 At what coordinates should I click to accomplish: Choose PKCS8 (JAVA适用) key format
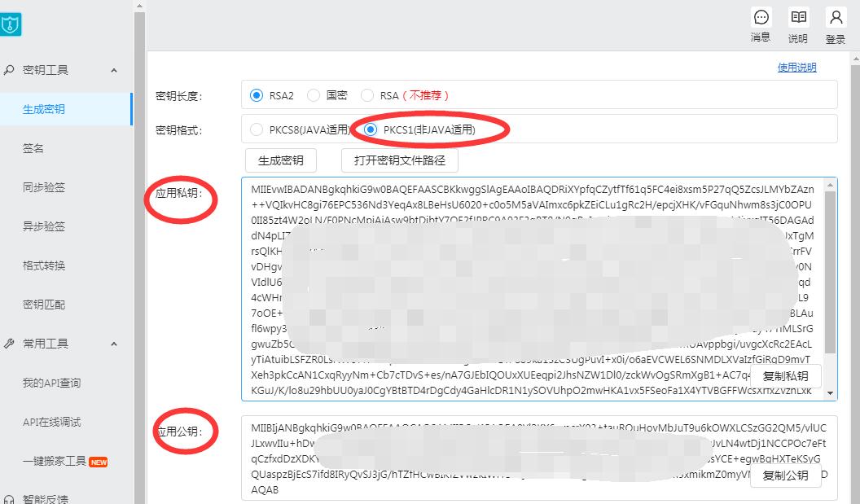pos(257,129)
